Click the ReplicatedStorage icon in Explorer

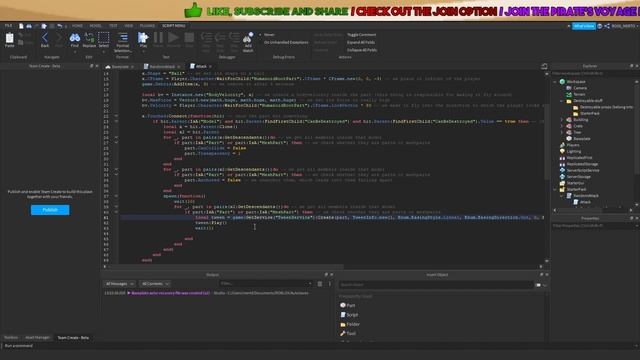point(562,164)
